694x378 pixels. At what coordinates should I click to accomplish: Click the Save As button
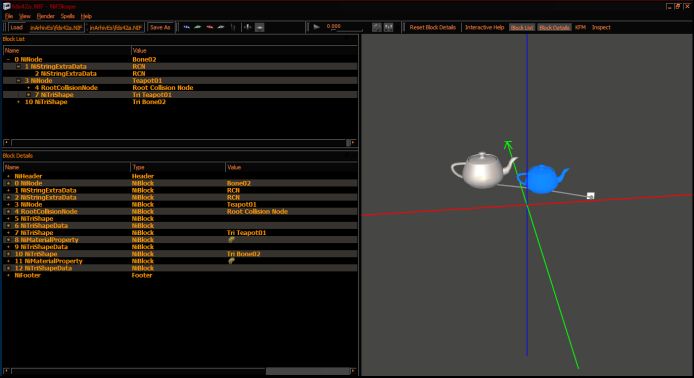(160, 27)
